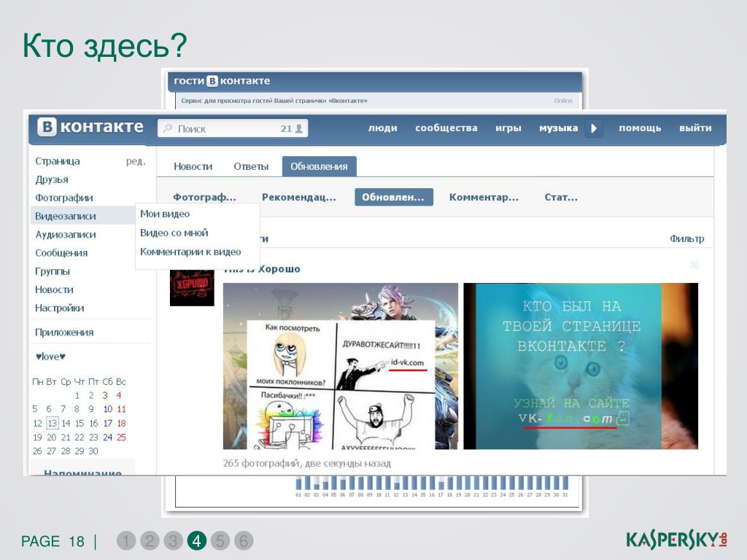Switch to the Ответы tab
The height and width of the screenshot is (560, 747).
pos(251,167)
